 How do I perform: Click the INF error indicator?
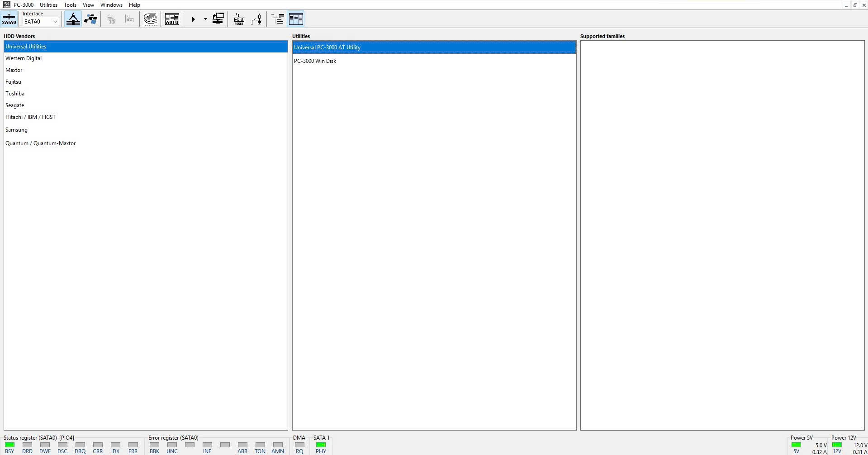point(207,445)
